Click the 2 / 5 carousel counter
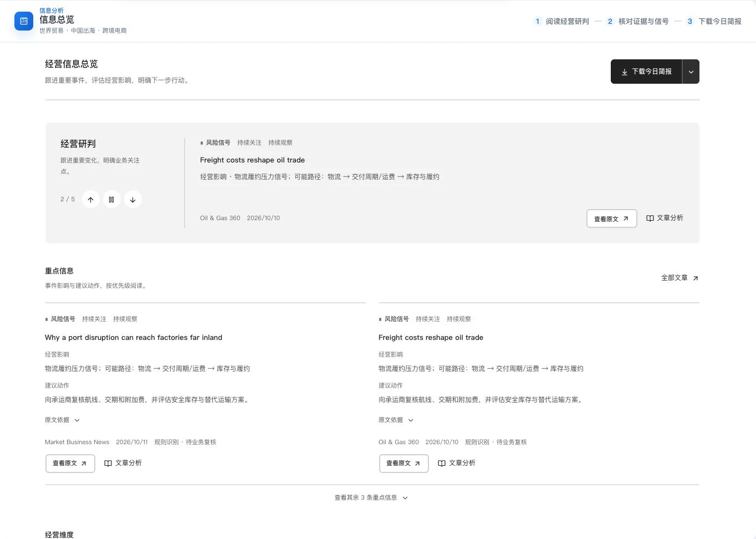Viewport: 756px width, 539px height. point(68,199)
